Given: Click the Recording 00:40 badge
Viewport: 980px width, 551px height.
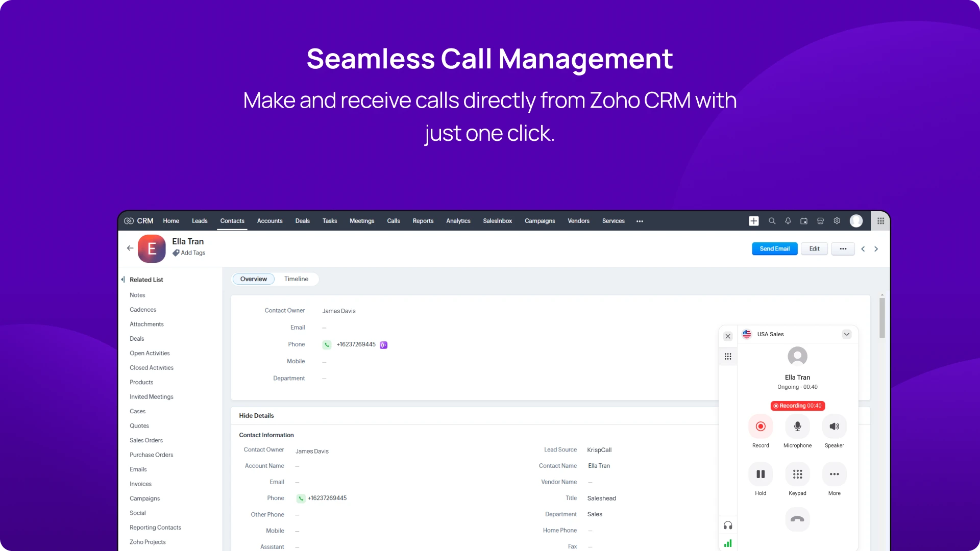Looking at the screenshot, I should pyautogui.click(x=797, y=406).
